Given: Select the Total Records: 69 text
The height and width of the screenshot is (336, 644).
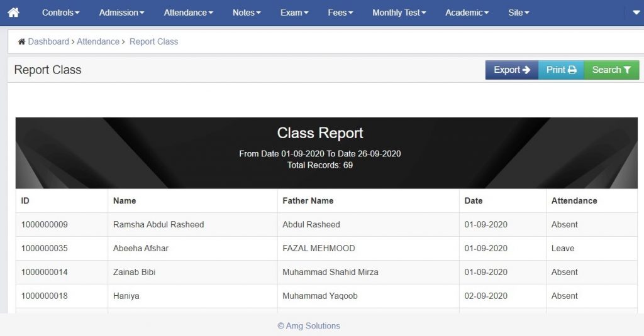Looking at the screenshot, I should coord(320,165).
